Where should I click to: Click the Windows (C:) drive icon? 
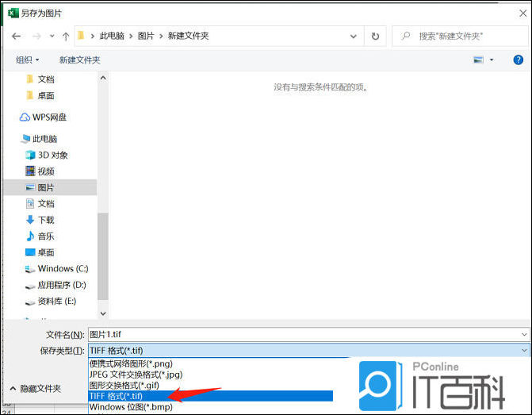click(x=30, y=269)
